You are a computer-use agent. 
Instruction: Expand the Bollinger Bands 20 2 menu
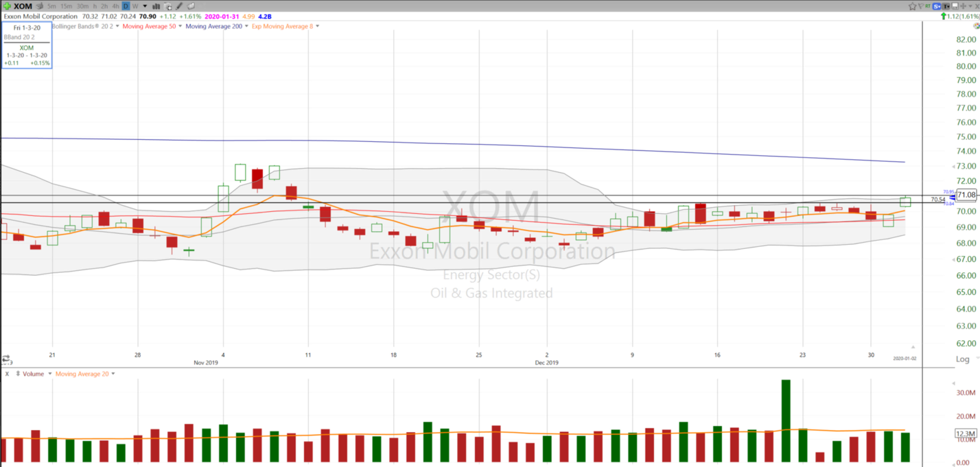117,26
